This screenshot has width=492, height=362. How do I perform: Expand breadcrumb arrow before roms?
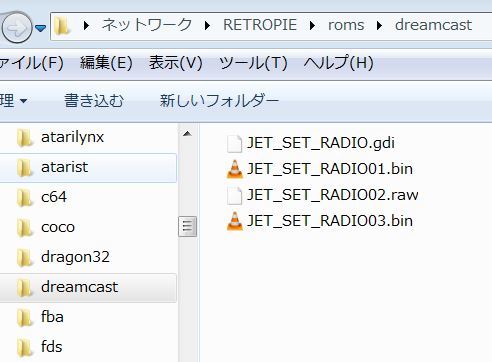[x=312, y=25]
